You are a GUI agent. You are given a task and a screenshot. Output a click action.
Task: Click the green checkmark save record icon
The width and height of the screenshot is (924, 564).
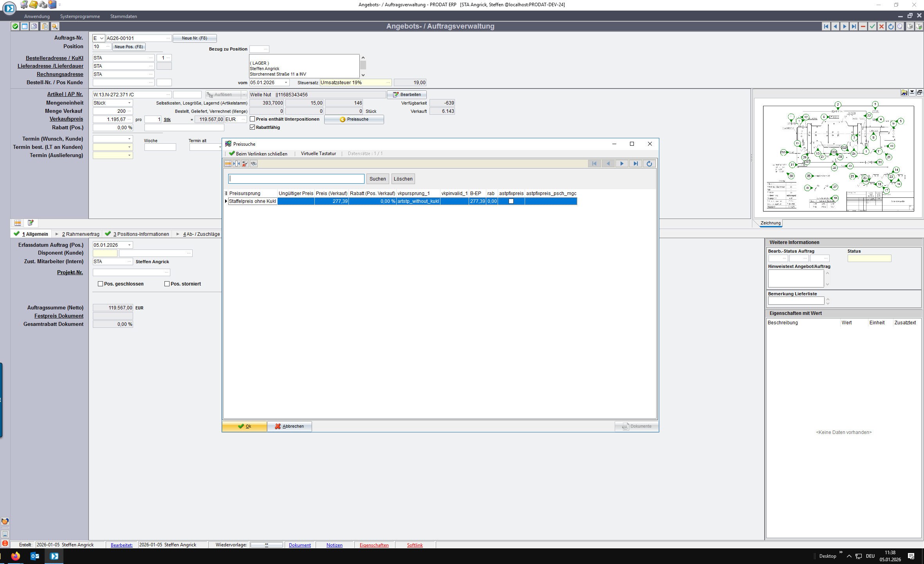tap(872, 26)
